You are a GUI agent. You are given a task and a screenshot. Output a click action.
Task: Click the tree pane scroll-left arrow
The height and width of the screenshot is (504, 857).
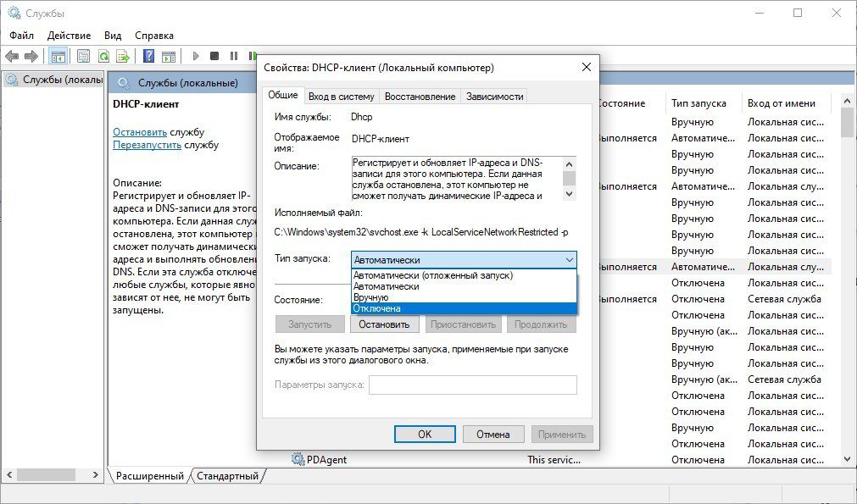click(x=8, y=474)
